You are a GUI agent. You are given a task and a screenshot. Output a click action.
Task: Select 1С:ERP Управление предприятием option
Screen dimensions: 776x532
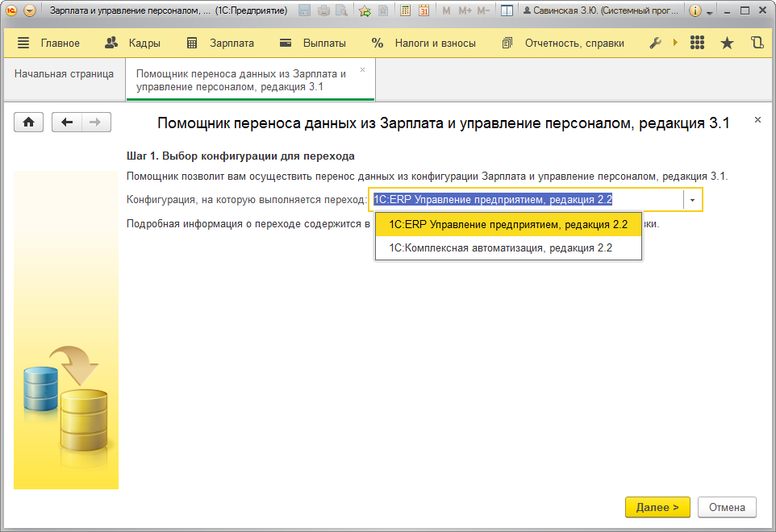click(x=508, y=224)
